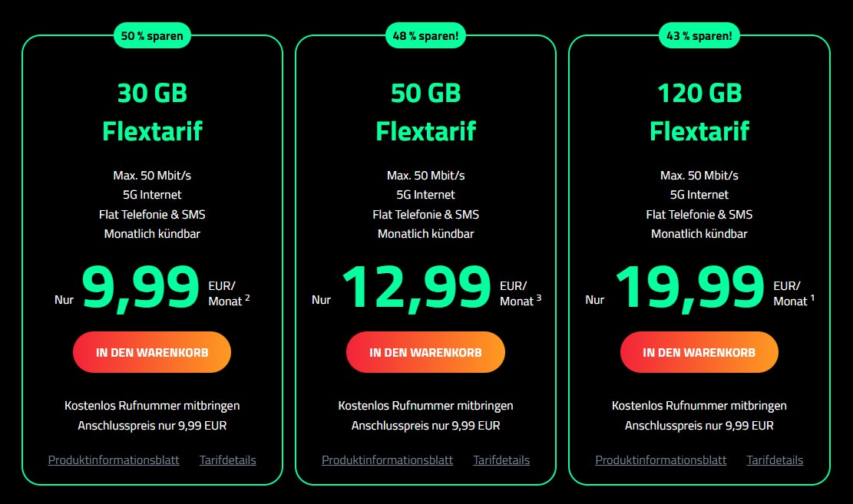This screenshot has height=504, width=853.
Task: Click the 120 GB Flextarif heading
Action: pos(699,112)
